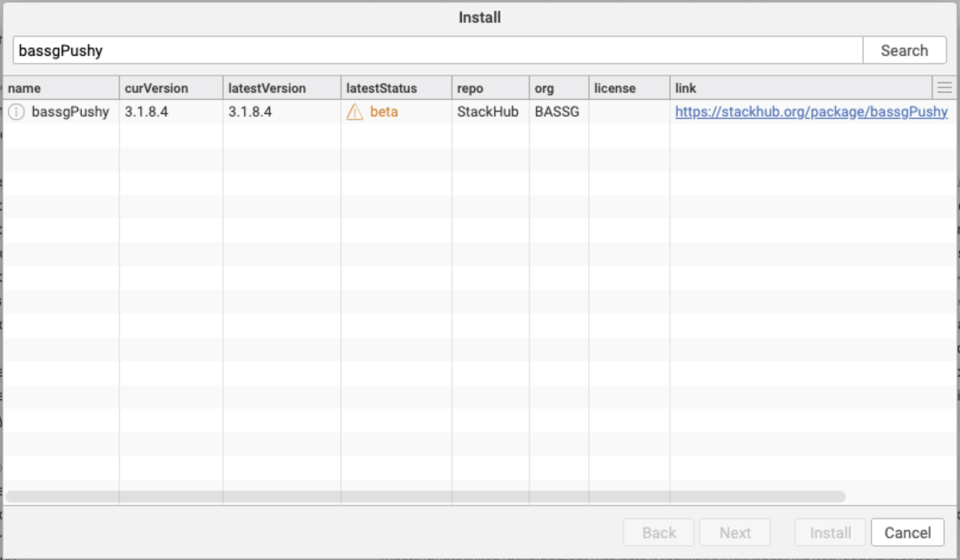Image resolution: width=960 pixels, height=560 pixels.
Task: Click the horizontal scrollbar below the table
Action: (425, 497)
